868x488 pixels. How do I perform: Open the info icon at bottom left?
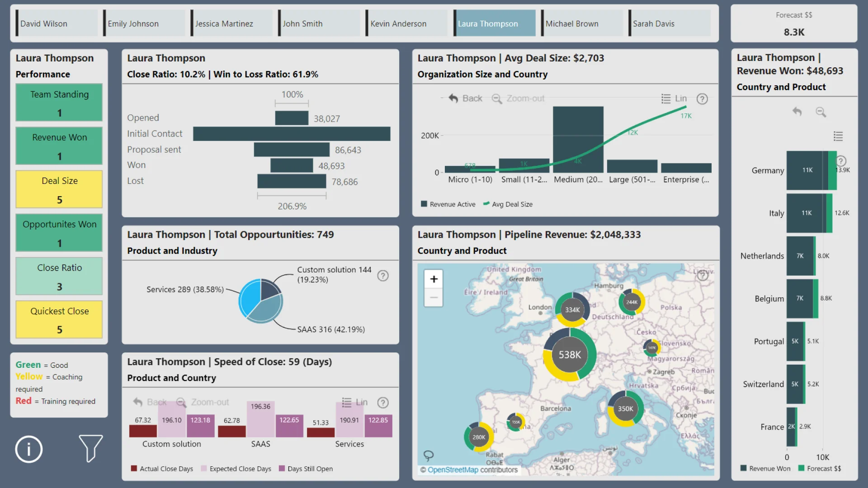(x=29, y=449)
